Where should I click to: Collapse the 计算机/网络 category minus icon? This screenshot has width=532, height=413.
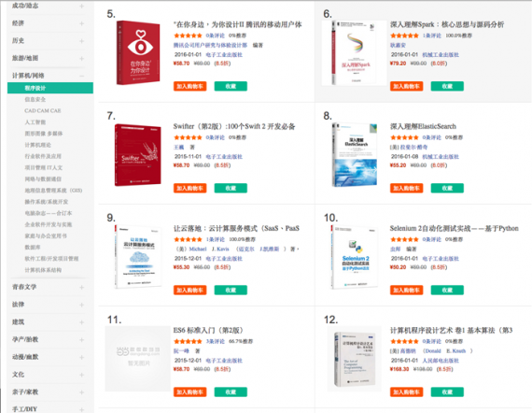[x=81, y=76]
